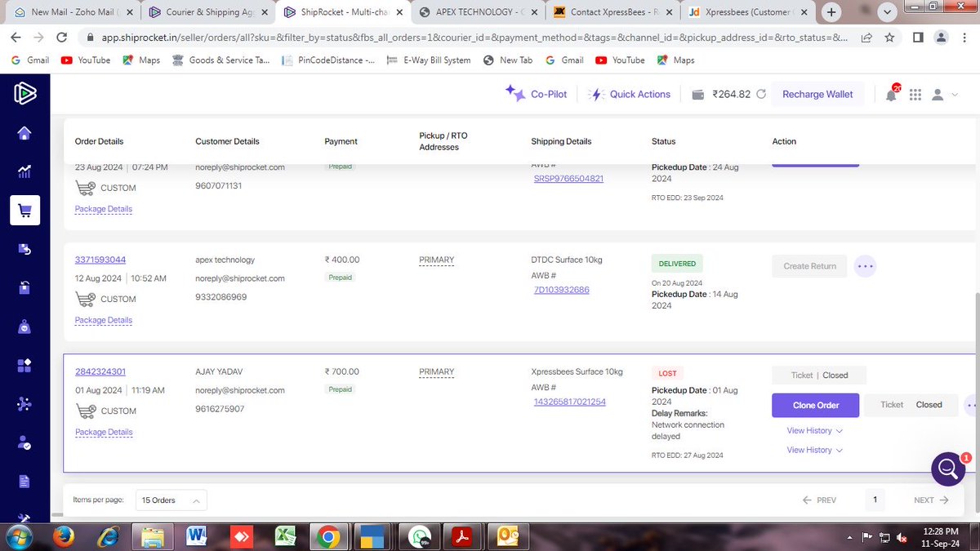Open Excel from the taskbar
The image size is (980, 551).
(285, 536)
